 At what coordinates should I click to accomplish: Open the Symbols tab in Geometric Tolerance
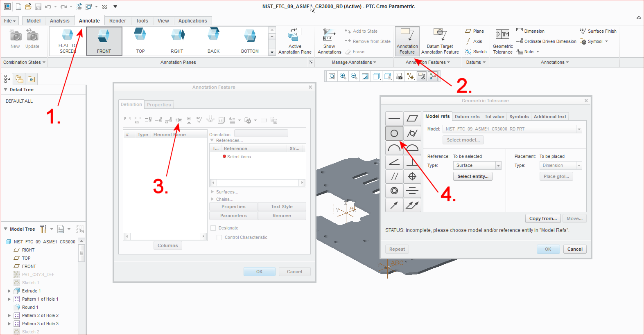click(x=519, y=117)
